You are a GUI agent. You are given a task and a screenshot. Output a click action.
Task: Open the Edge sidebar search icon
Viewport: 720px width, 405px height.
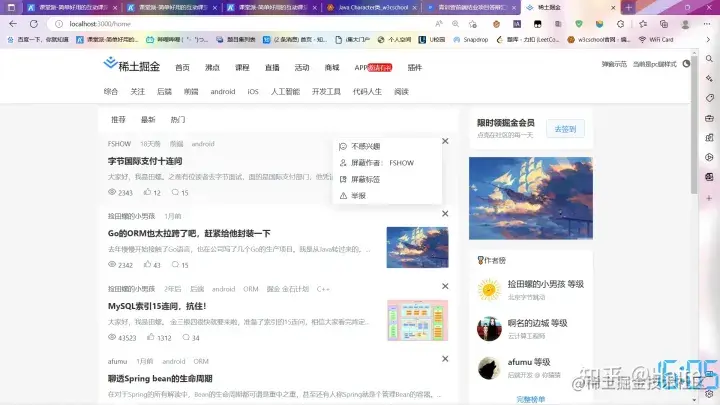click(x=709, y=59)
